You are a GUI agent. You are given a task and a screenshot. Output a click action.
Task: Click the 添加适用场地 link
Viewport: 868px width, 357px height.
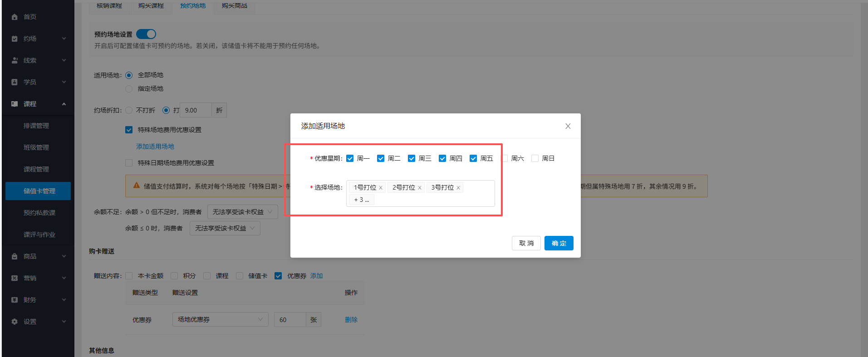(x=155, y=147)
